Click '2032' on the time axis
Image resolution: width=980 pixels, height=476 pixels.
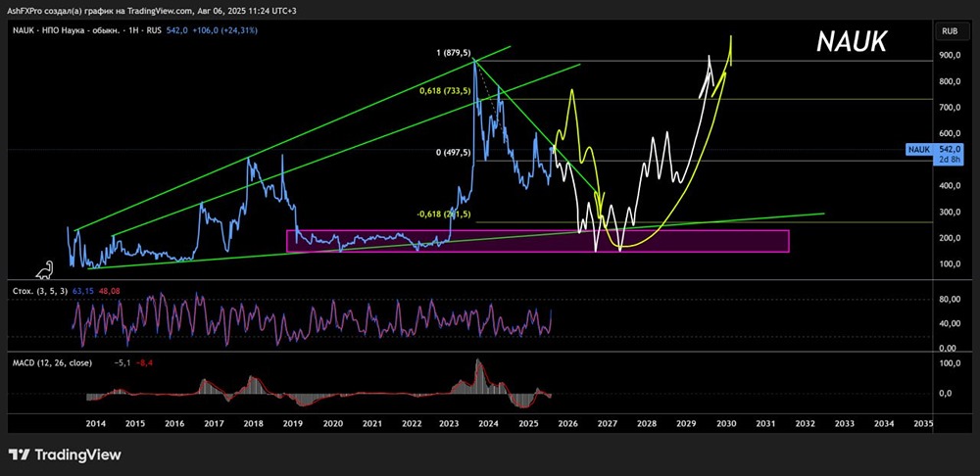click(x=805, y=423)
